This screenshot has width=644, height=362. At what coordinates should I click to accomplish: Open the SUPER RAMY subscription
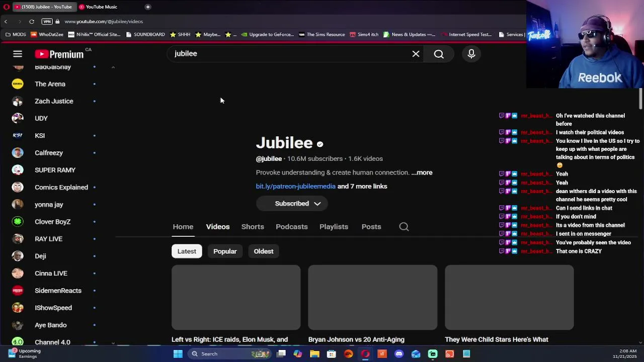coord(54,170)
